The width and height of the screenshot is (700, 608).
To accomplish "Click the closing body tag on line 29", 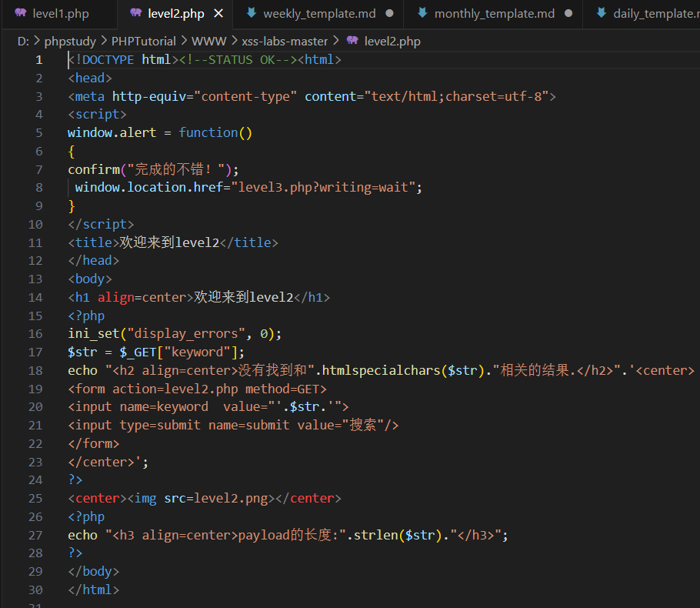I will click(94, 572).
